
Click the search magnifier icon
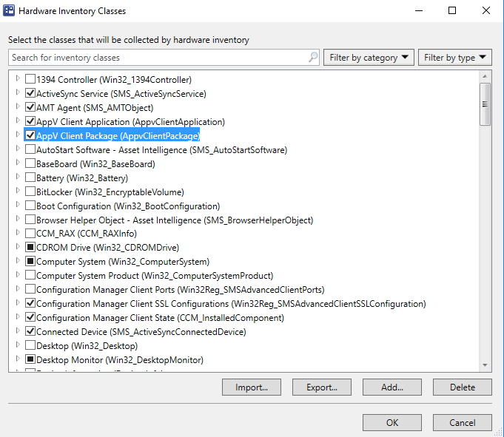(x=313, y=58)
